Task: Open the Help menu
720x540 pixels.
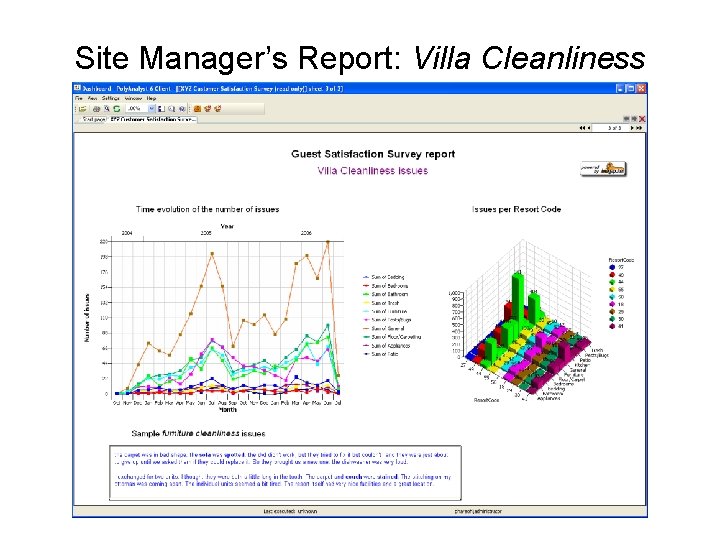Action: (151, 98)
